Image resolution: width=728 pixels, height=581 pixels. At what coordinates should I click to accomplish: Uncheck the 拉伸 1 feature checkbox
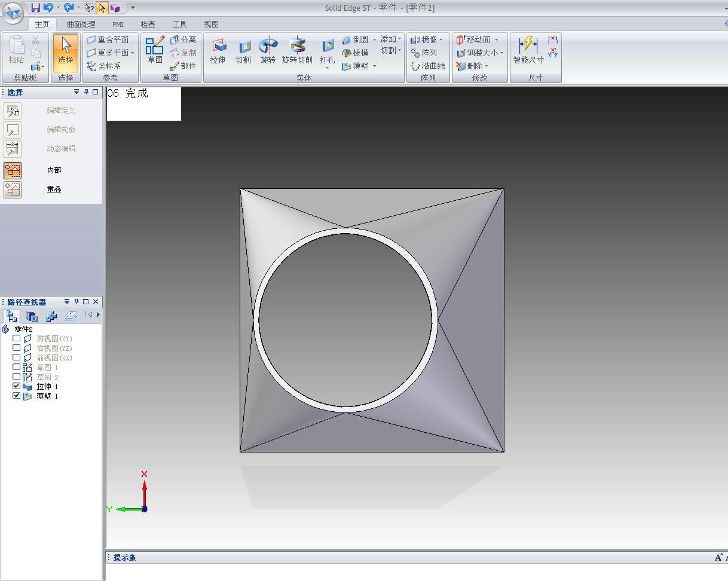click(17, 386)
